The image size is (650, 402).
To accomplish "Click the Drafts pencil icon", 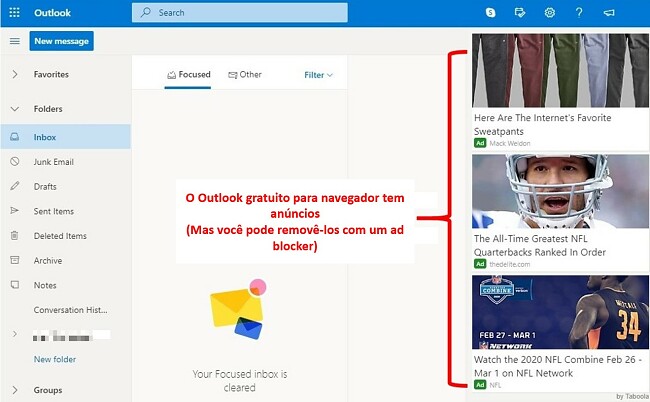I will (x=15, y=186).
